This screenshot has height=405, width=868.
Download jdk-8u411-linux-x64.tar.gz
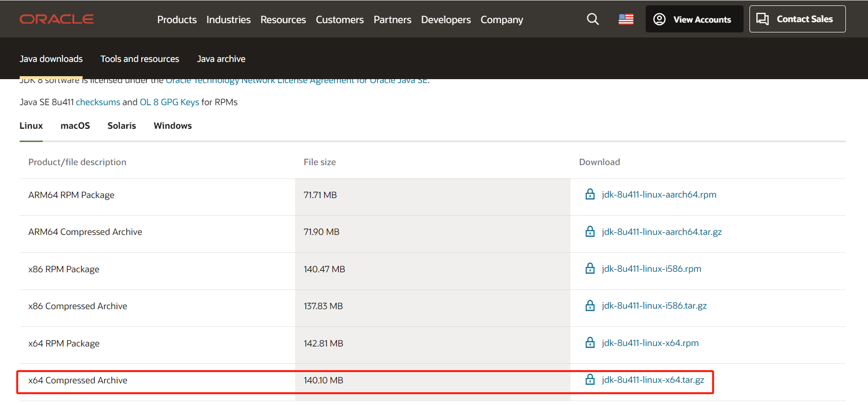coord(653,380)
